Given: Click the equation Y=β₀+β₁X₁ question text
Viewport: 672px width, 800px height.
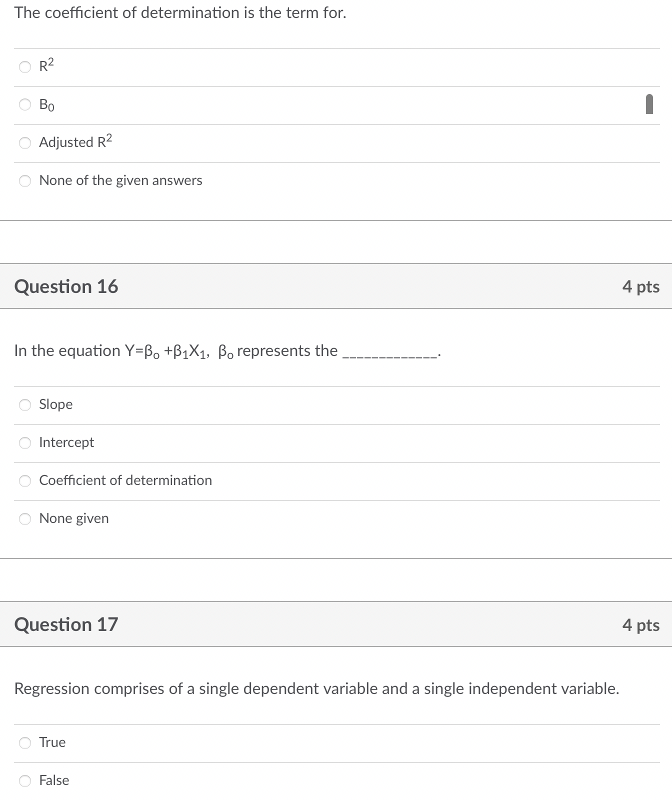Looking at the screenshot, I should pos(225,351).
